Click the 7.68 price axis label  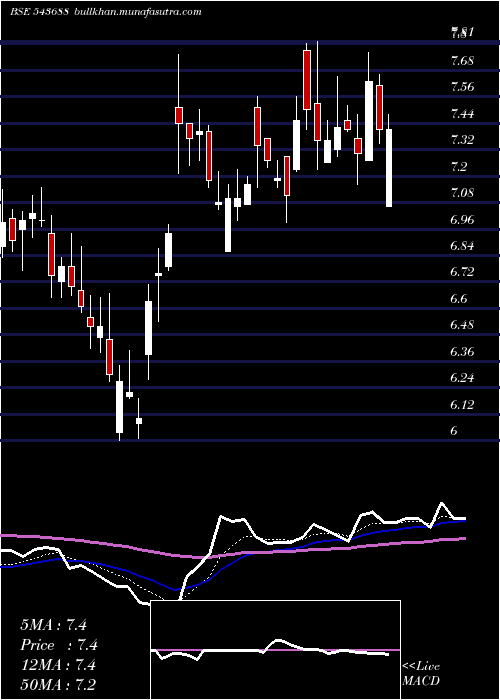tap(463, 61)
